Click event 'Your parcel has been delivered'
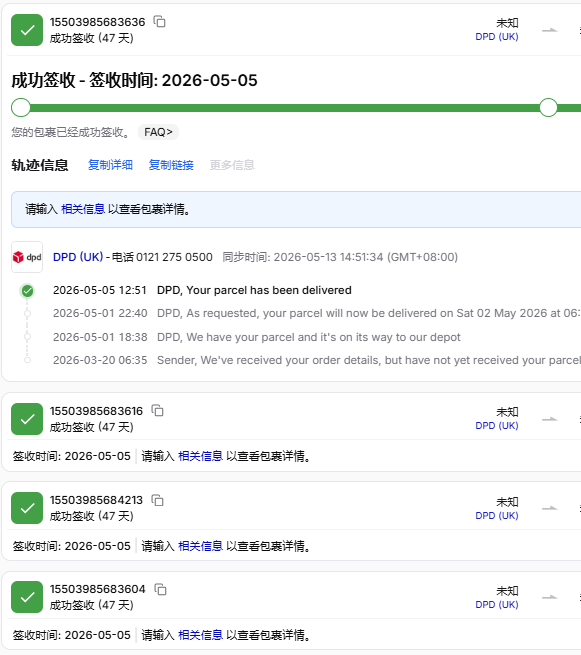This screenshot has width=581, height=655. point(254,290)
